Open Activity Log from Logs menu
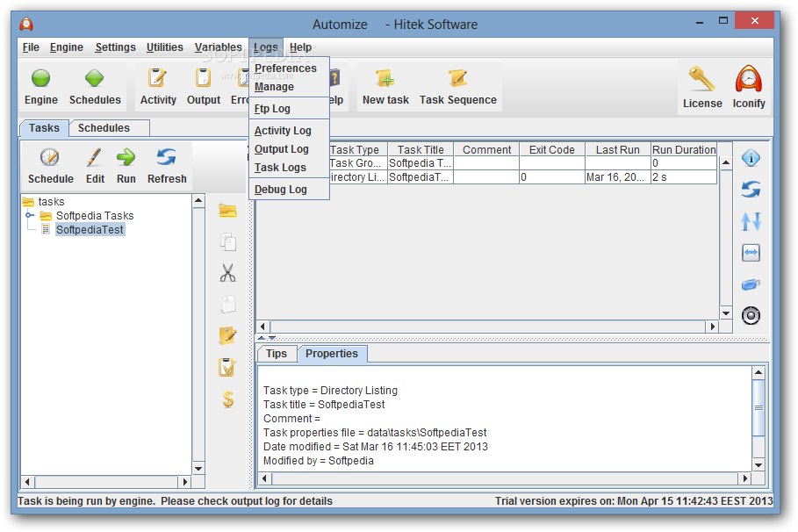The width and height of the screenshot is (798, 532). (x=289, y=130)
